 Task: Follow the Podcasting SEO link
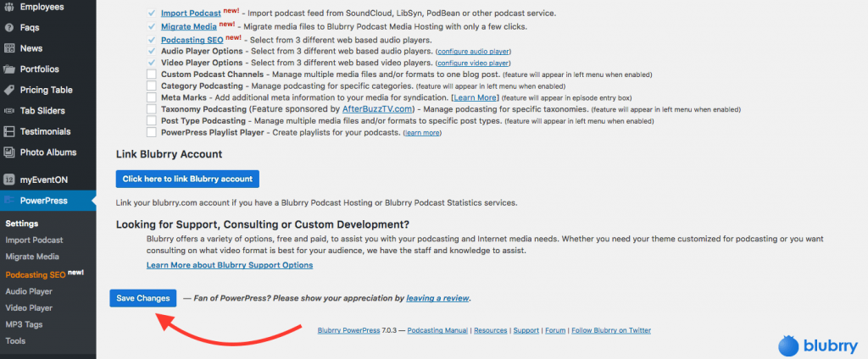[192, 40]
